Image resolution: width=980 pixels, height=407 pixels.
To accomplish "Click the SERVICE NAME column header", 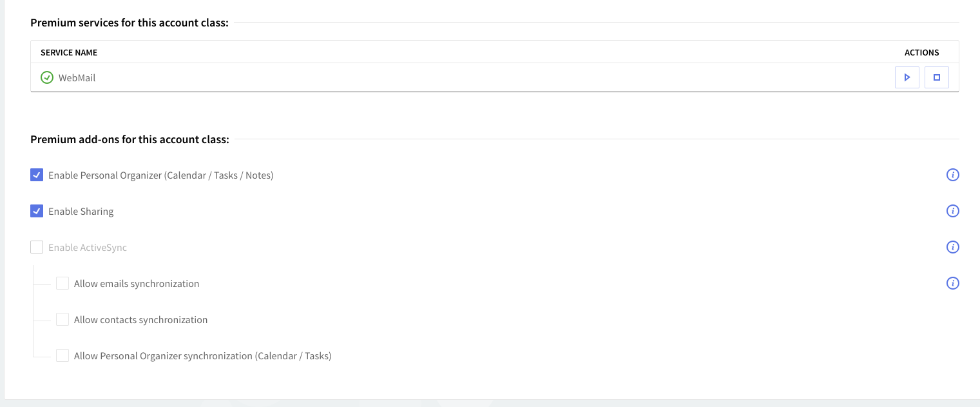I will pos(69,52).
